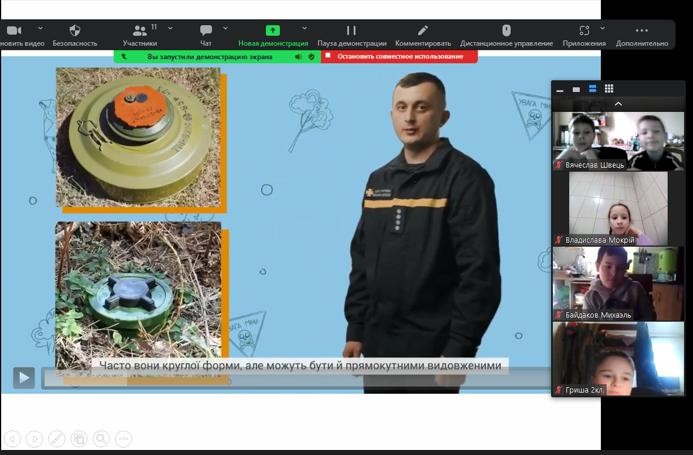Click bottom photo of mine in grass
Image resolution: width=693 pixels, height=455 pixels.
pyautogui.click(x=138, y=295)
